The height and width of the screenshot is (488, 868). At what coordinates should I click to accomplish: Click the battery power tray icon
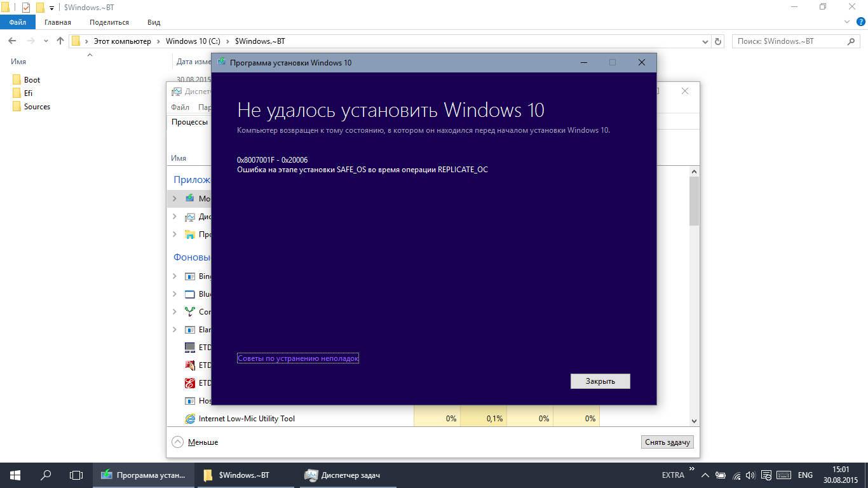tap(721, 475)
